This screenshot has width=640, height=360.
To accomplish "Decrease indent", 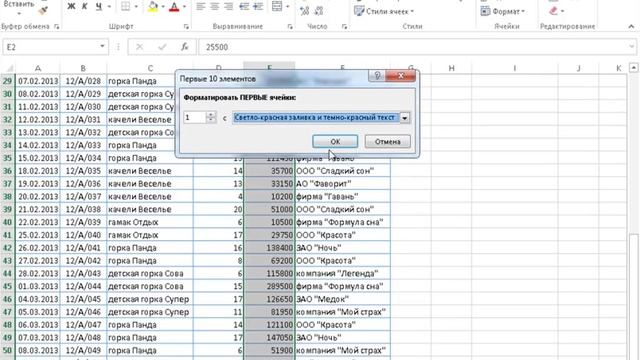I will (x=244, y=7).
